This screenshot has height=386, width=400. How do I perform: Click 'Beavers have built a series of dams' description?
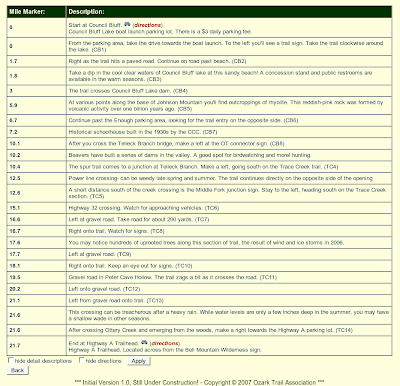point(190,155)
